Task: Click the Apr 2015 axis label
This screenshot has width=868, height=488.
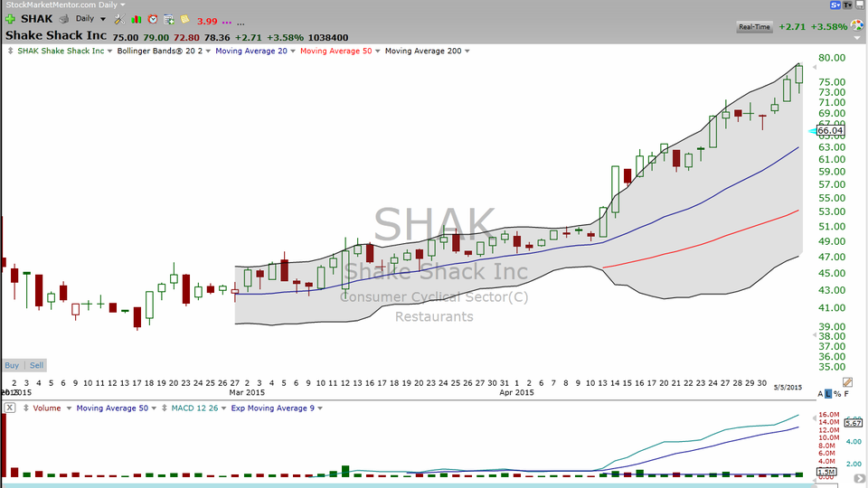Action: click(516, 392)
